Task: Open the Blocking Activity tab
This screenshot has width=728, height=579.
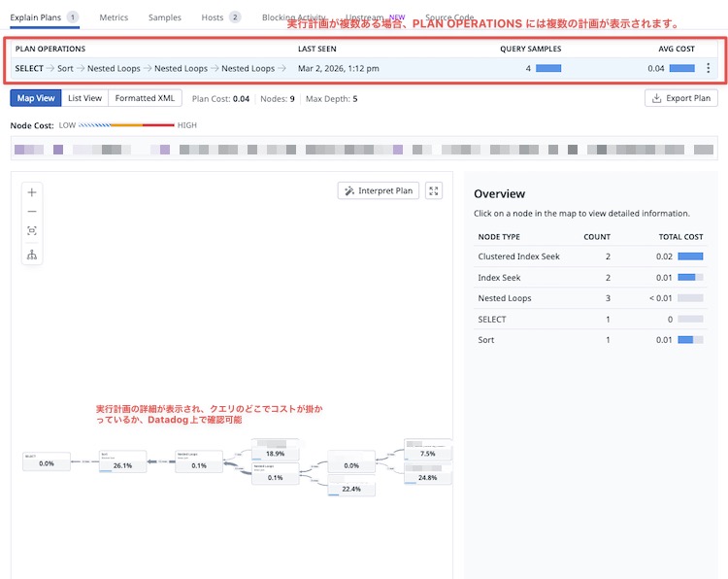Action: [x=293, y=17]
